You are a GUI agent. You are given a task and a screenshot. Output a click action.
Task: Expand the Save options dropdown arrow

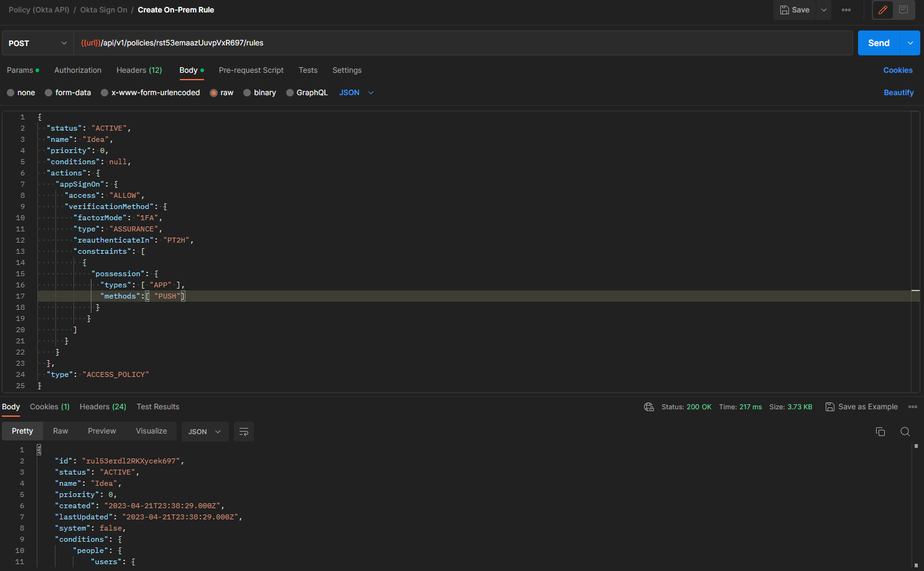(824, 10)
